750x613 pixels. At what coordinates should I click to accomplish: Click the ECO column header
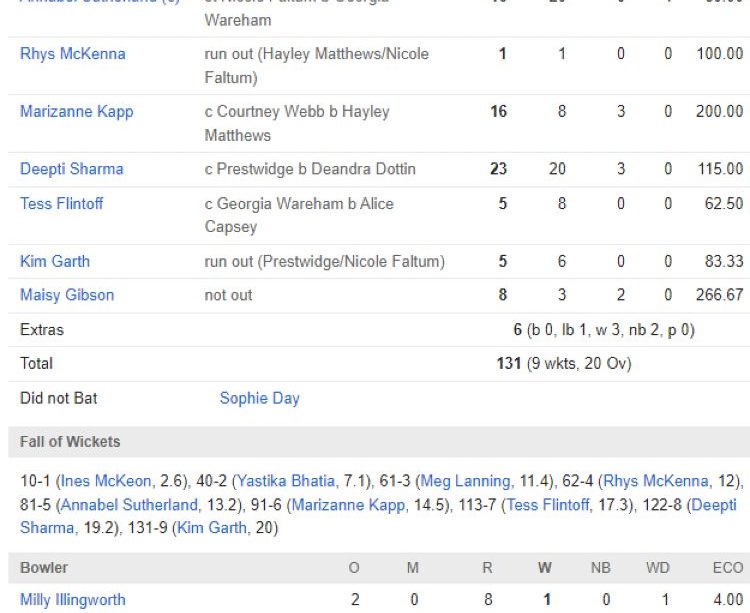coord(727,568)
